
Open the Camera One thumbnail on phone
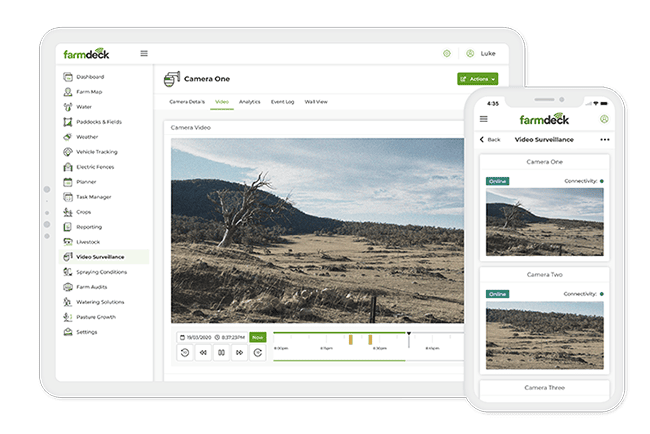545,222
